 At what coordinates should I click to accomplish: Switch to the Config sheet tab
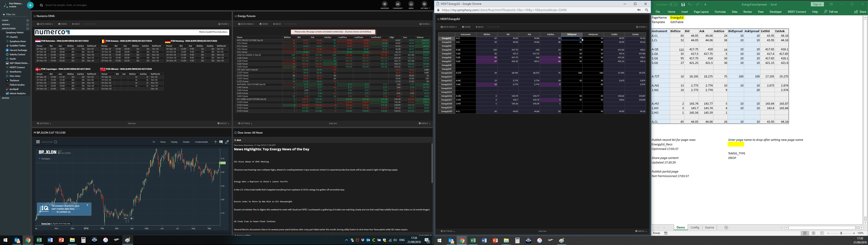pyautogui.click(x=695, y=228)
